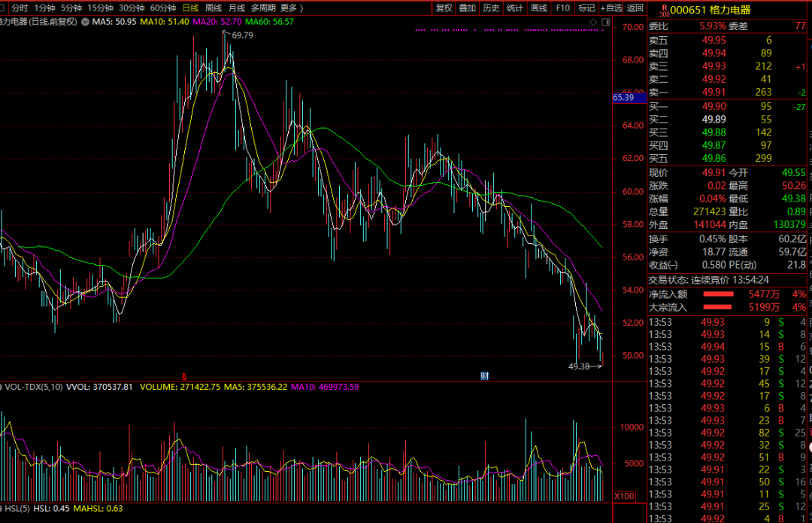Click the red S marker below the chart
This screenshot has height=523, width=812.
[184, 377]
